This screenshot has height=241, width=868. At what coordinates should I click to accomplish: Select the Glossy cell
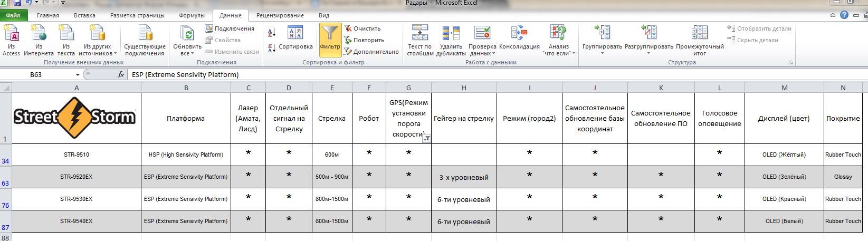[x=843, y=177]
